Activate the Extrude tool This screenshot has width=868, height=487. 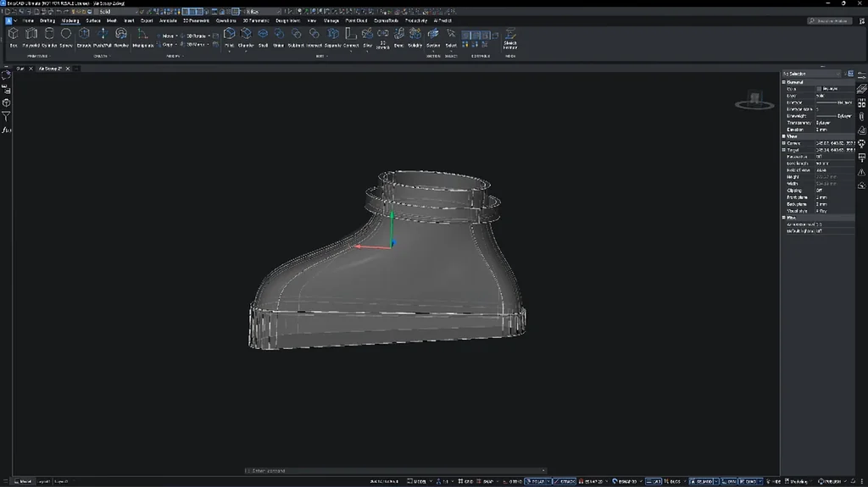tap(84, 37)
